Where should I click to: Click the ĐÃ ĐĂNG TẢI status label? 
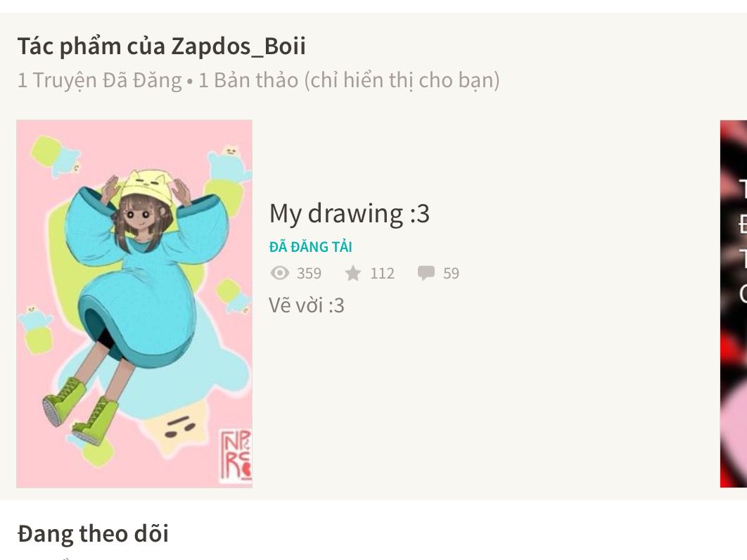coord(311,247)
